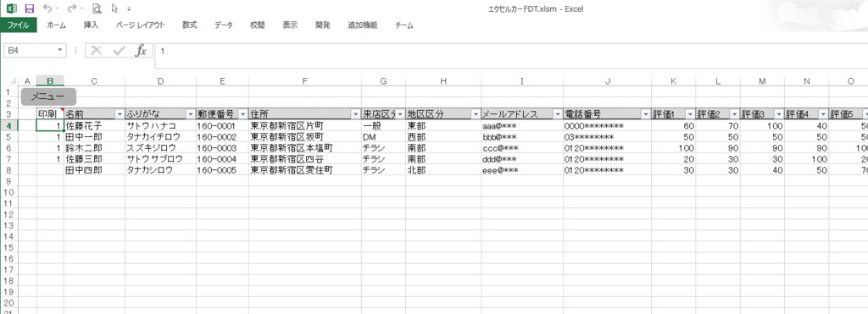Open the ファイル tab
Image resolution: width=868 pixels, height=314 pixels.
19,25
